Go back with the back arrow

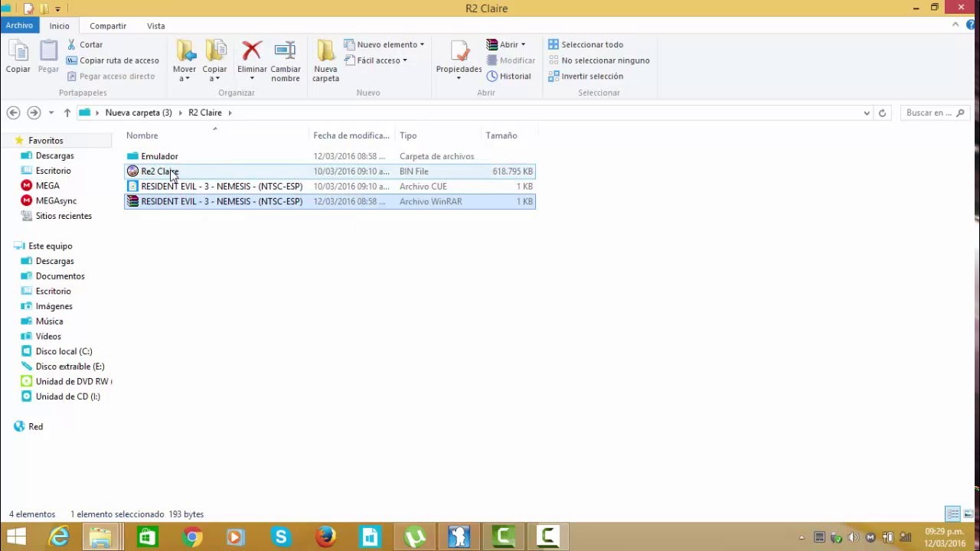pos(13,112)
